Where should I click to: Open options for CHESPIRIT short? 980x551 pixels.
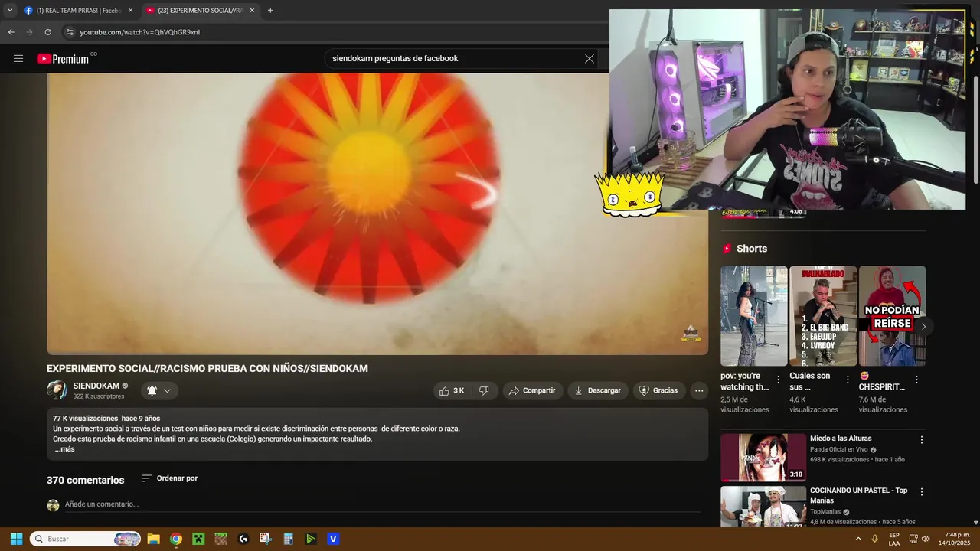(916, 380)
